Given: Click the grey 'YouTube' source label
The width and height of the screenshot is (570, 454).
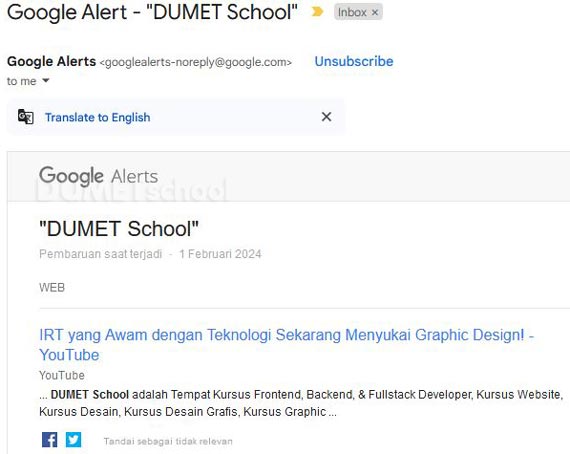Looking at the screenshot, I should 62,375.
